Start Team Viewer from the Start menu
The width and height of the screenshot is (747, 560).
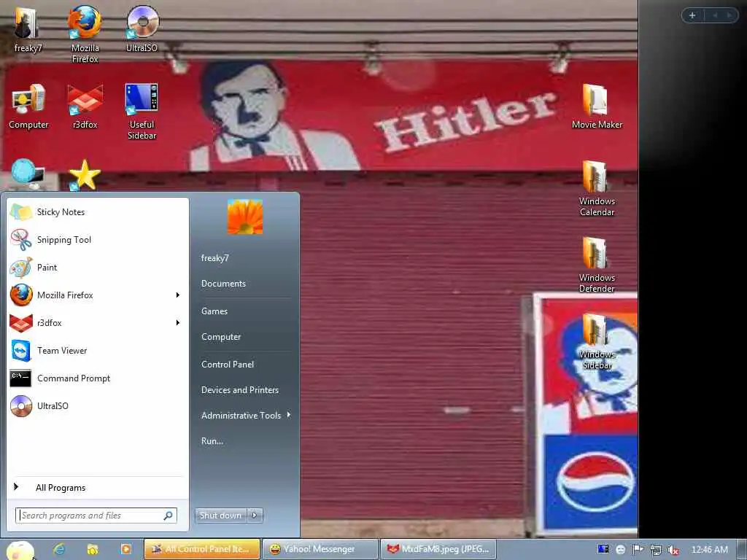coord(98,351)
